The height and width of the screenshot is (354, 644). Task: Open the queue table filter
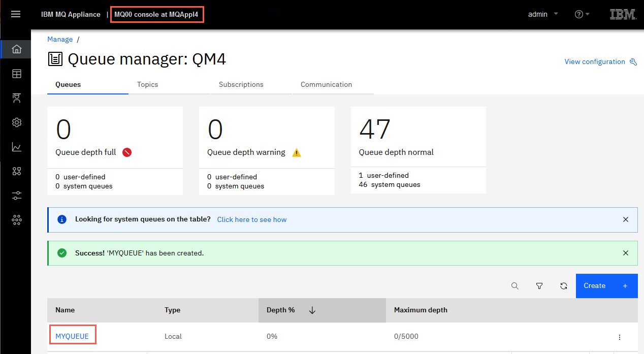click(539, 286)
